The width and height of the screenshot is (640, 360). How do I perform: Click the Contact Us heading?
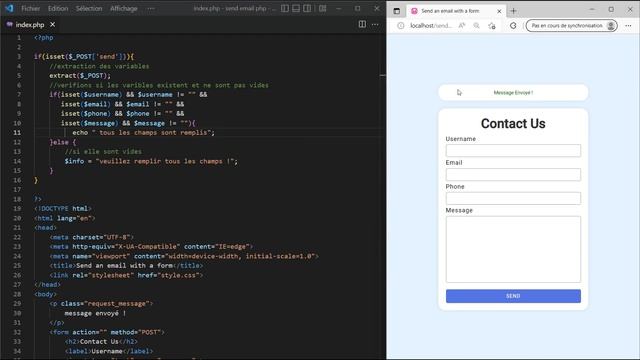[513, 124]
